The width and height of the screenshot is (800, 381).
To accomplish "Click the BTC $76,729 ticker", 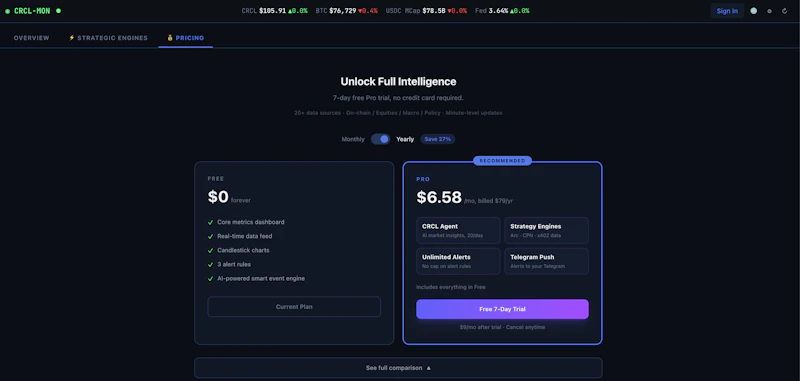I will pyautogui.click(x=346, y=11).
